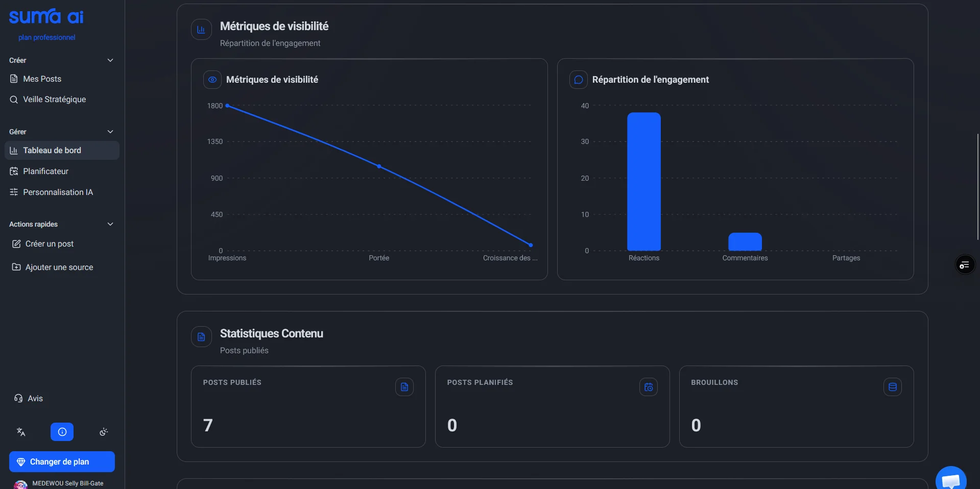980x489 pixels.
Task: Click the blue info icon button
Action: [62, 432]
